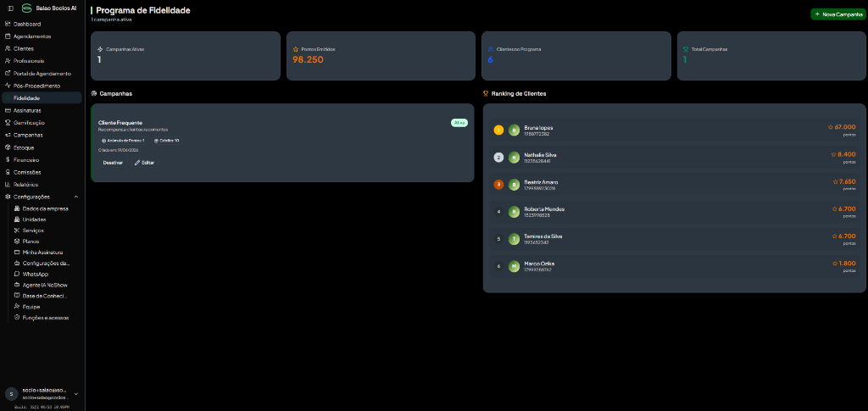Click the Total Campanhas trophy icon

coord(686,49)
